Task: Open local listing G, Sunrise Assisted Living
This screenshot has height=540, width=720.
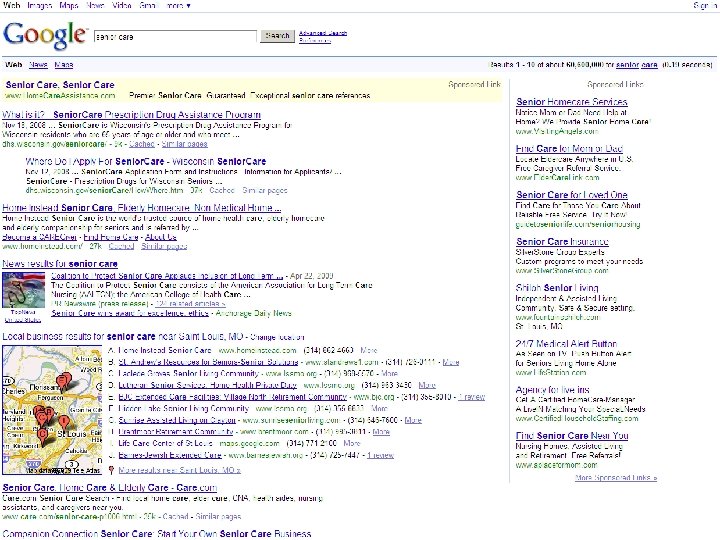Action: pyautogui.click(x=177, y=420)
